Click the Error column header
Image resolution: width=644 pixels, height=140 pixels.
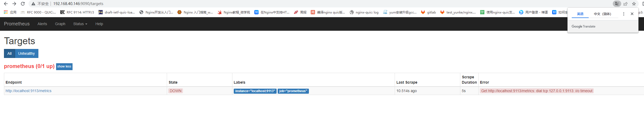484,82
